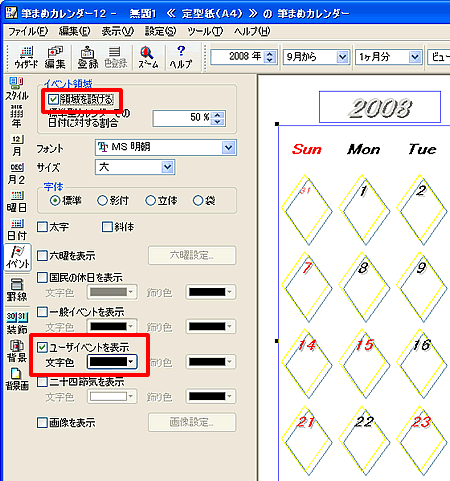450x481 pixels.
Task: Open the 罫線 ruled-lines sidebar icon
Action: click(17, 290)
